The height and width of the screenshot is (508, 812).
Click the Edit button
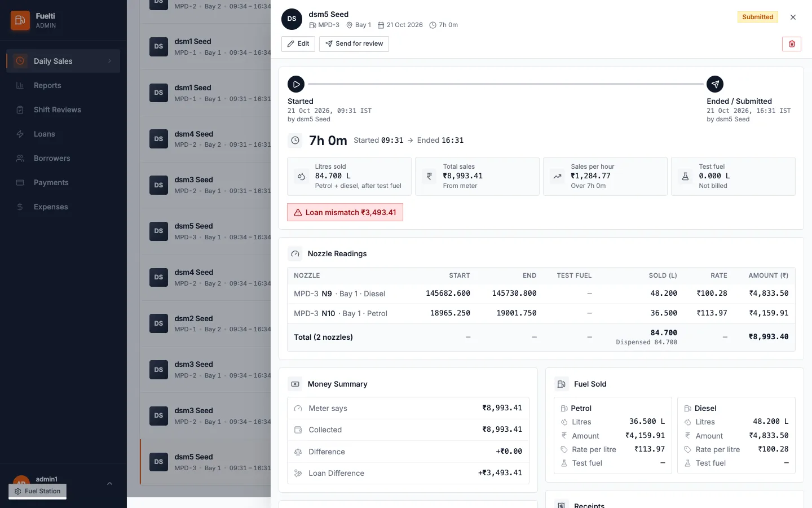(x=298, y=44)
